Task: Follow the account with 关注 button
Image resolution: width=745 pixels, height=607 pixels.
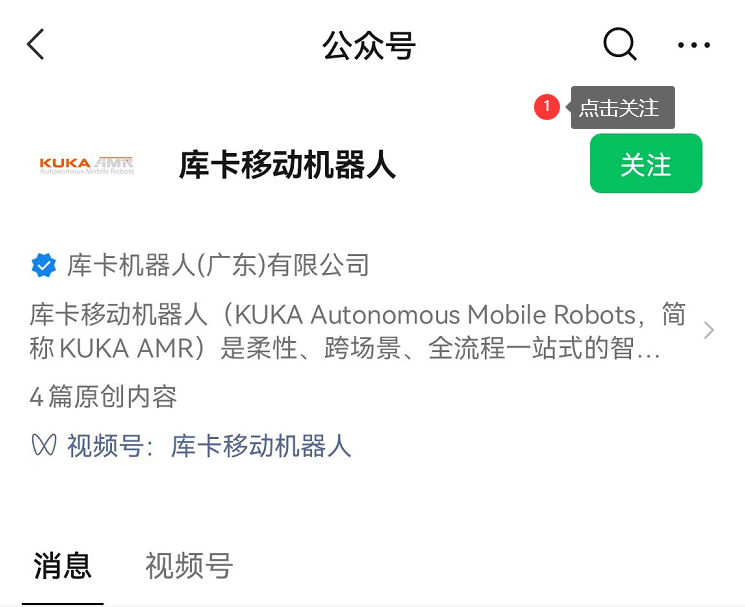Action: (646, 163)
